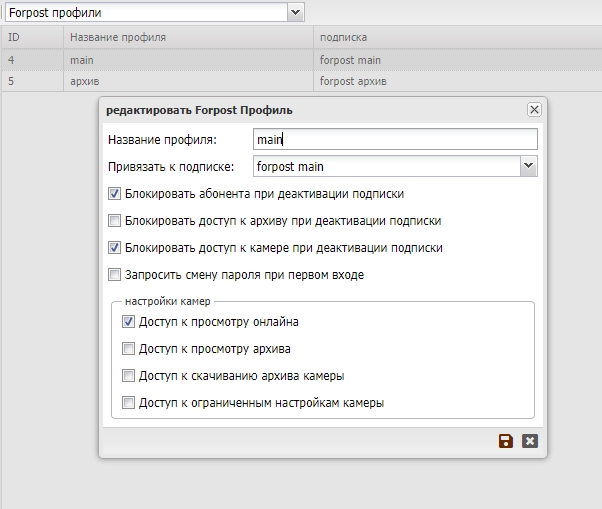Screen dimensions: 602x509
Task: Expand the 'Привязать к подписке' dropdown arrow
Action: [529, 167]
